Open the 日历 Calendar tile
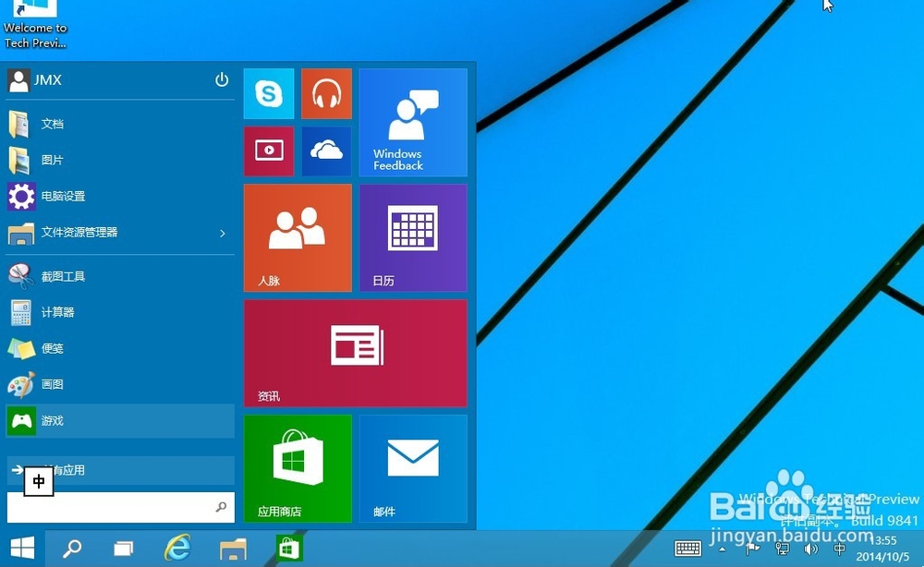This screenshot has height=567, width=924. [x=413, y=238]
